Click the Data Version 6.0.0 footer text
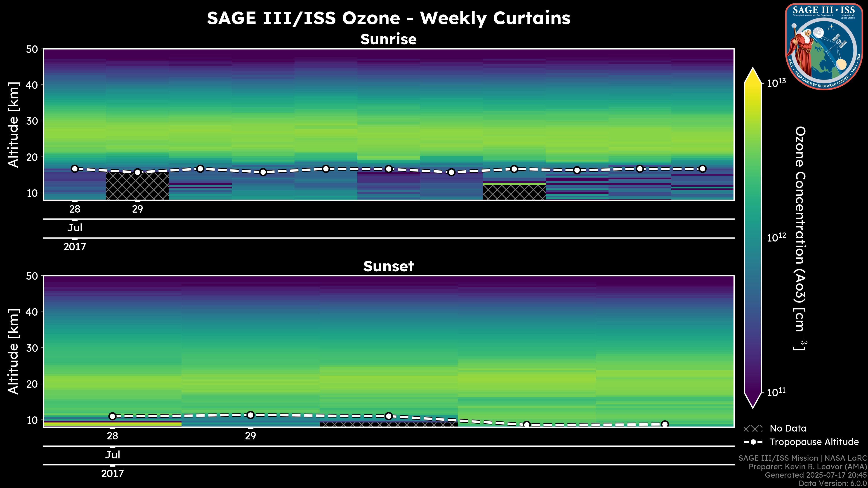 [833, 484]
